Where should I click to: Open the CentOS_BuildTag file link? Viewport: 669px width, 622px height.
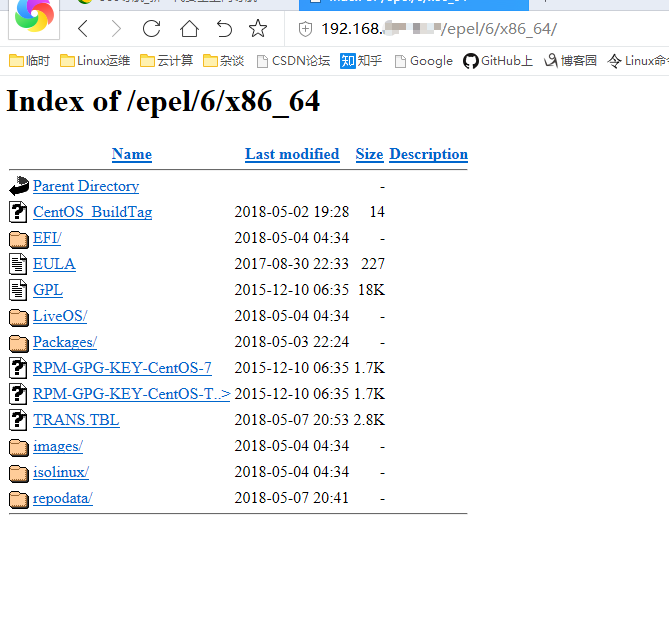point(93,212)
